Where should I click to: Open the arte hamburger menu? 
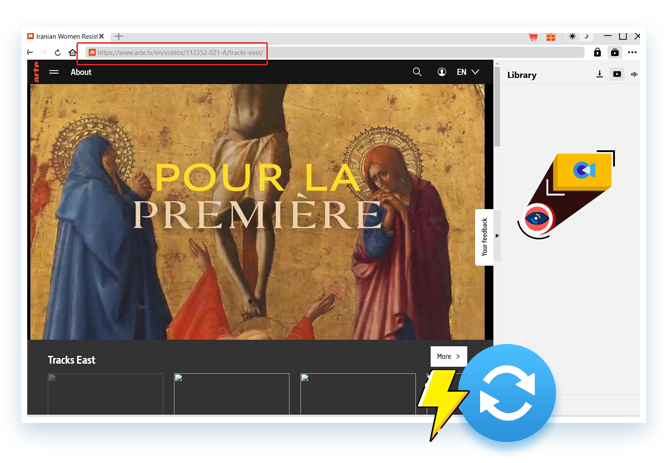coord(54,72)
